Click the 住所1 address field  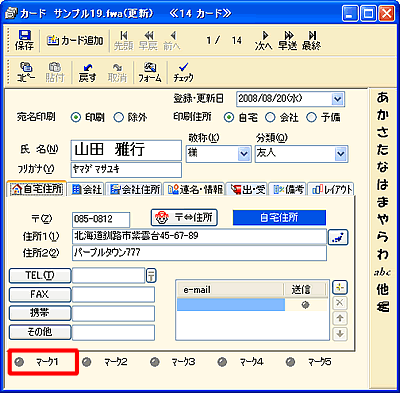(199, 237)
